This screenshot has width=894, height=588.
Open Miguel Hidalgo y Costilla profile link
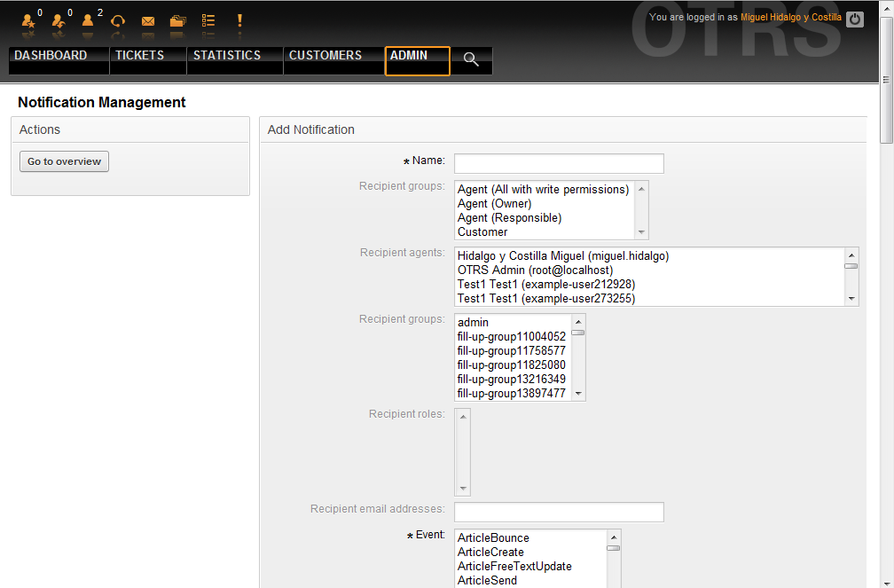tap(790, 18)
